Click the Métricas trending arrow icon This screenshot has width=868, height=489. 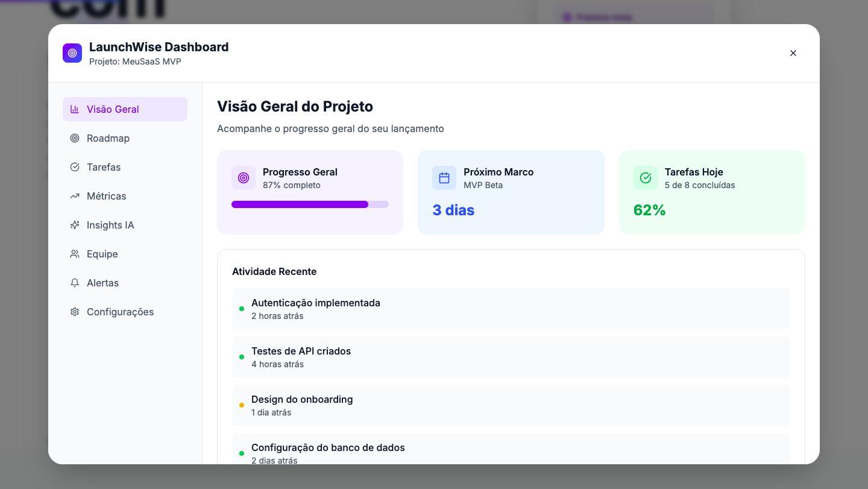tap(75, 196)
